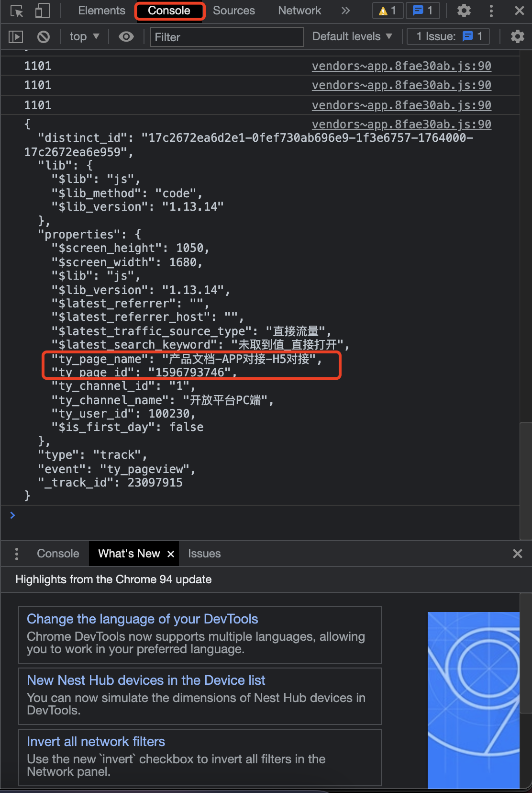Open 'Invert all network filters' link

[96, 741]
